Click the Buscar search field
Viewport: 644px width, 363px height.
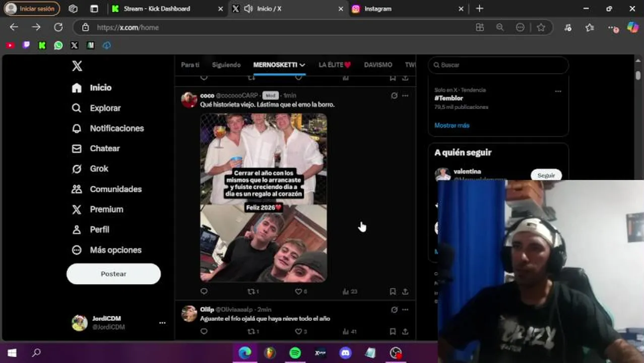(x=498, y=65)
